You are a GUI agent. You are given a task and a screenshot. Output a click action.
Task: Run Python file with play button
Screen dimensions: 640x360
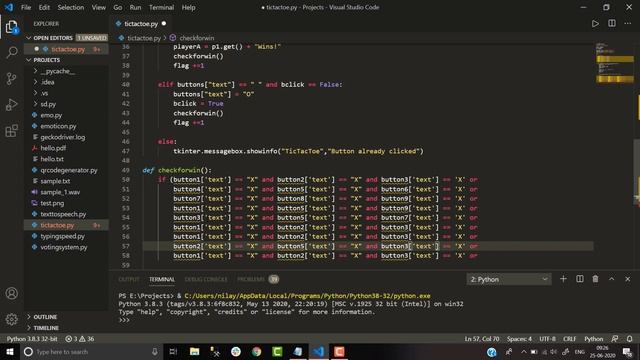[x=595, y=24]
